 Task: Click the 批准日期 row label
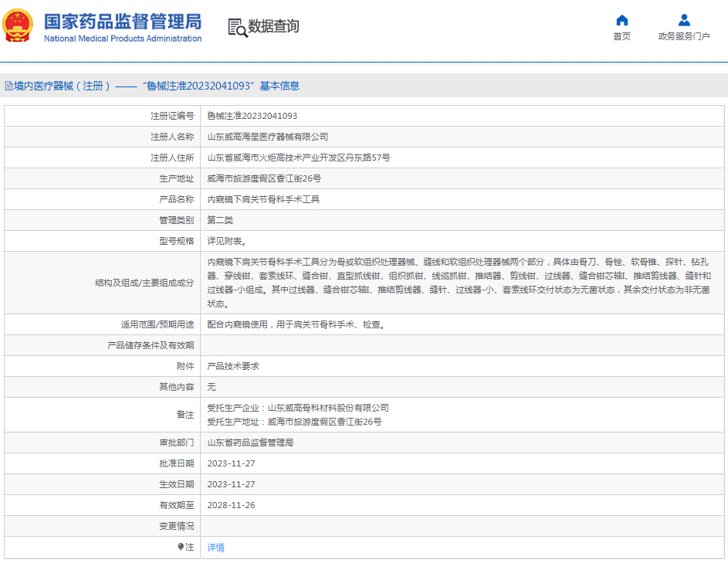pos(177,463)
